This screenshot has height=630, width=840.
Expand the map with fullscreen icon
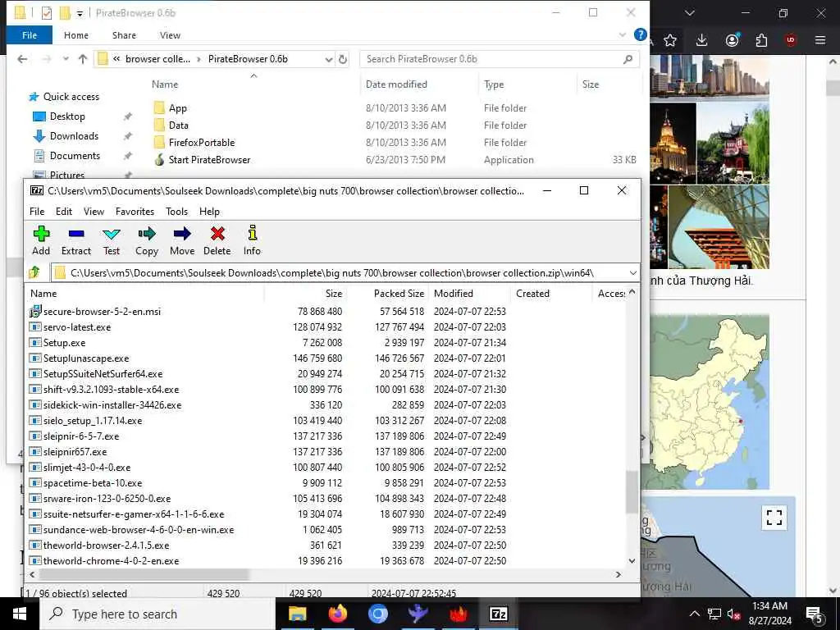click(774, 517)
